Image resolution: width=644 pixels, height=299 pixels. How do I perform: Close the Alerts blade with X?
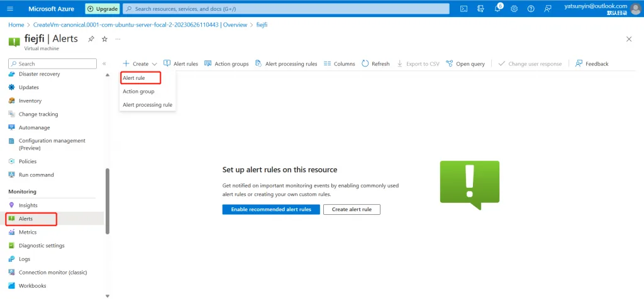pos(629,39)
